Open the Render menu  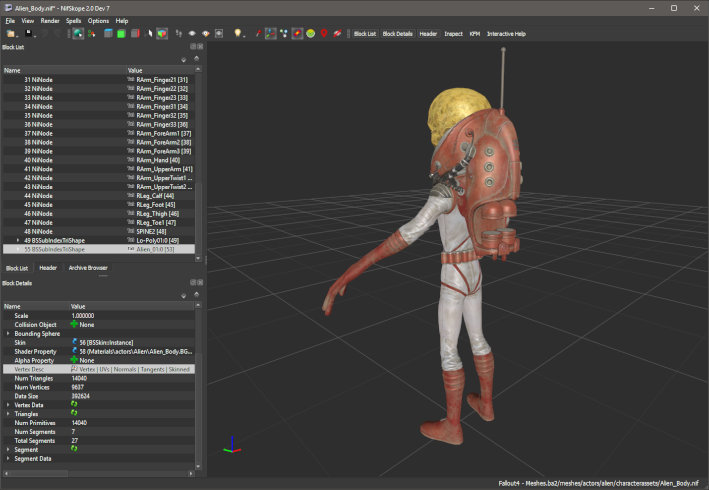click(50, 21)
